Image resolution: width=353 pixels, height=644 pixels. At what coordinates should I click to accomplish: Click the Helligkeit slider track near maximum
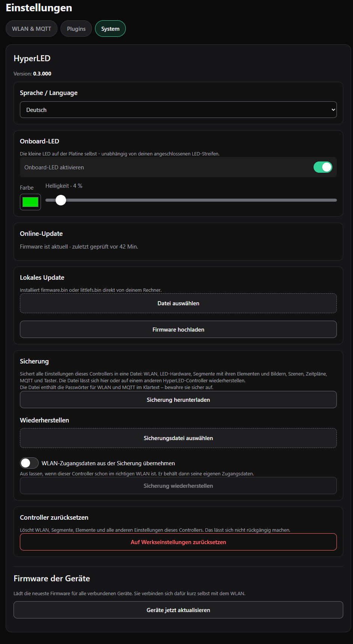point(330,200)
